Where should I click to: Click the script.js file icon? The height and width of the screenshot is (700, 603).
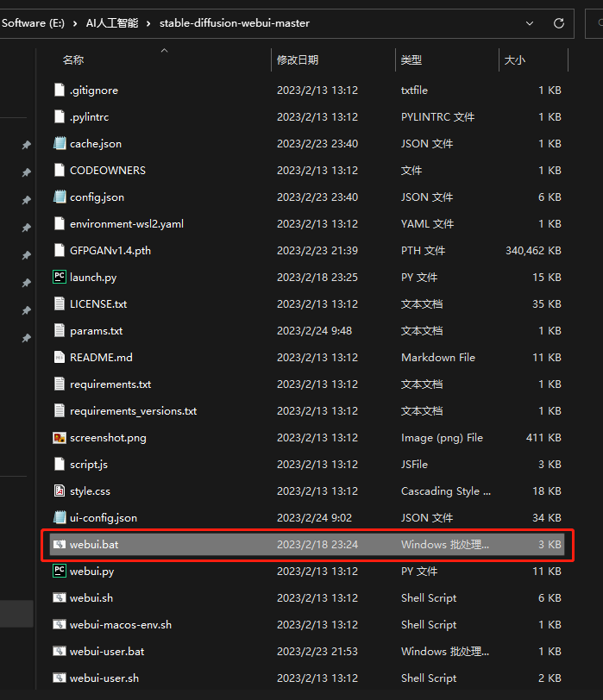[60, 465]
